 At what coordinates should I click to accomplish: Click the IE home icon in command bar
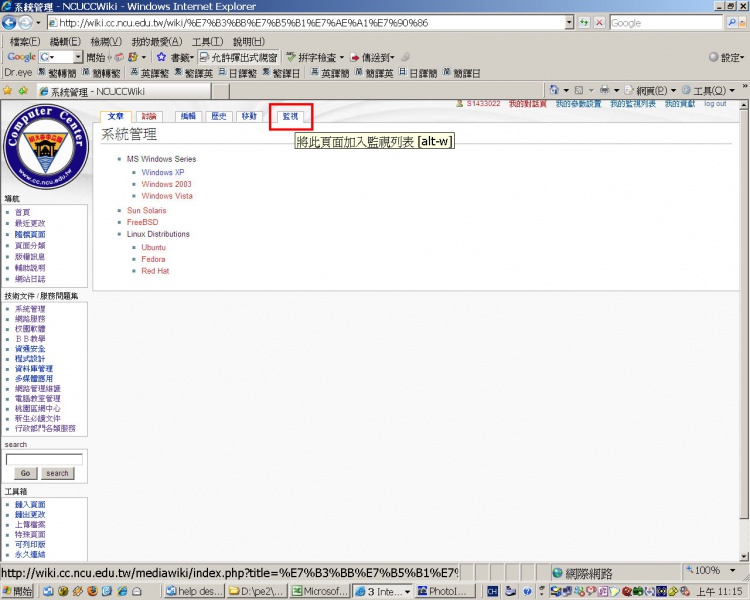553,91
